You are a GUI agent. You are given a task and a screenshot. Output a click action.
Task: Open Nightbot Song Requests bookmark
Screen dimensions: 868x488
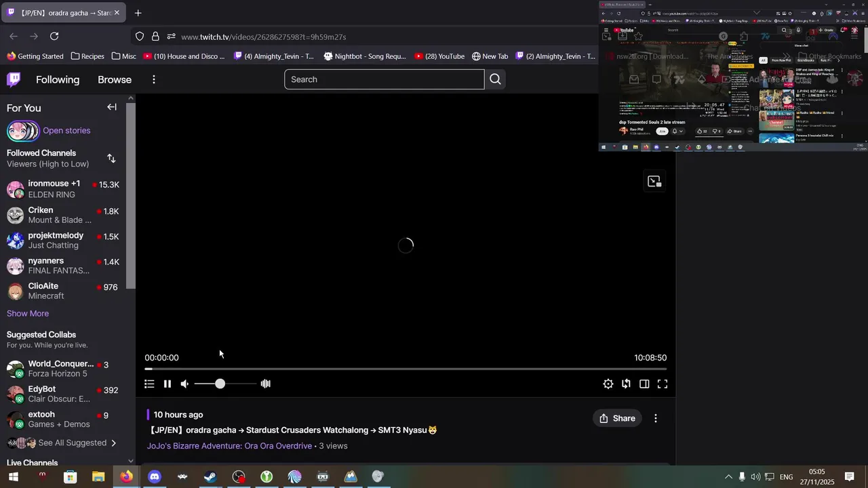click(x=365, y=56)
